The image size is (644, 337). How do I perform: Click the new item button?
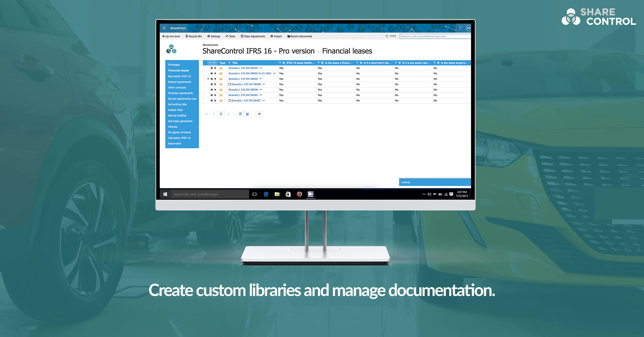pyautogui.click(x=212, y=63)
